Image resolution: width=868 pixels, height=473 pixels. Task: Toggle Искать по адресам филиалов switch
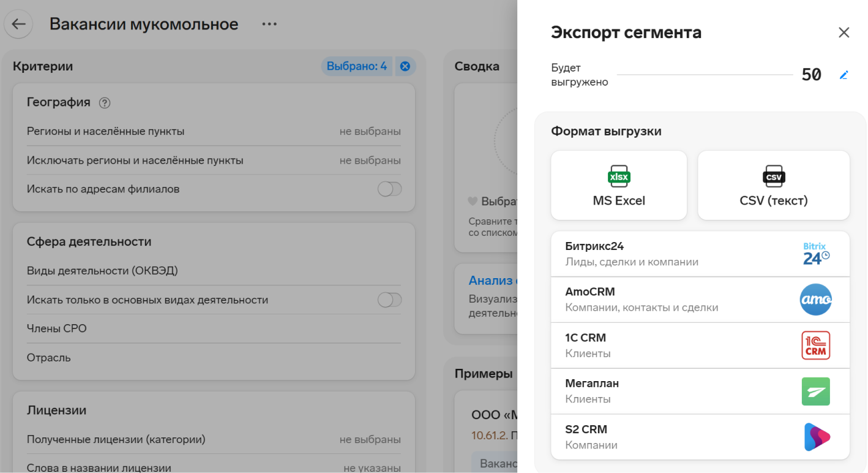click(x=389, y=189)
